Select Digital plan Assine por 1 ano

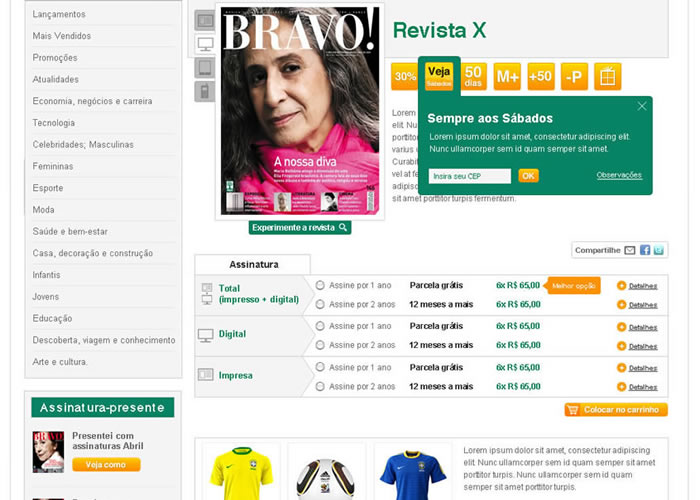320,326
